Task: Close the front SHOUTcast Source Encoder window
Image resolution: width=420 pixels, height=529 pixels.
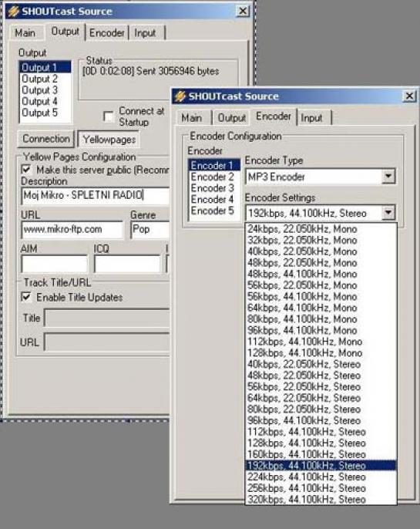Action: tap(409, 96)
